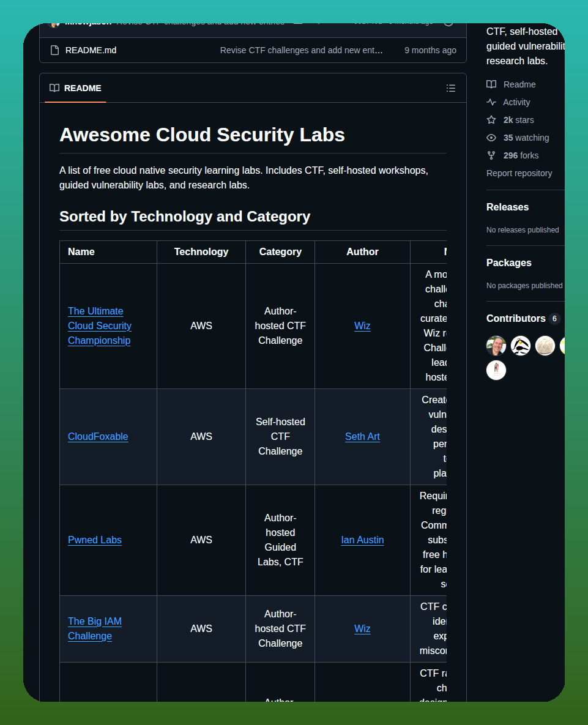
Task: Click the book icon beside Readme
Action: coord(491,84)
